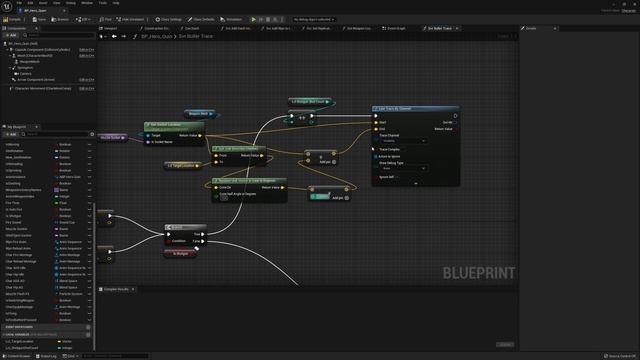Image resolution: width=640 pixels, height=360 pixels.
Task: Click the Compiler Results tab
Action: tap(116, 289)
